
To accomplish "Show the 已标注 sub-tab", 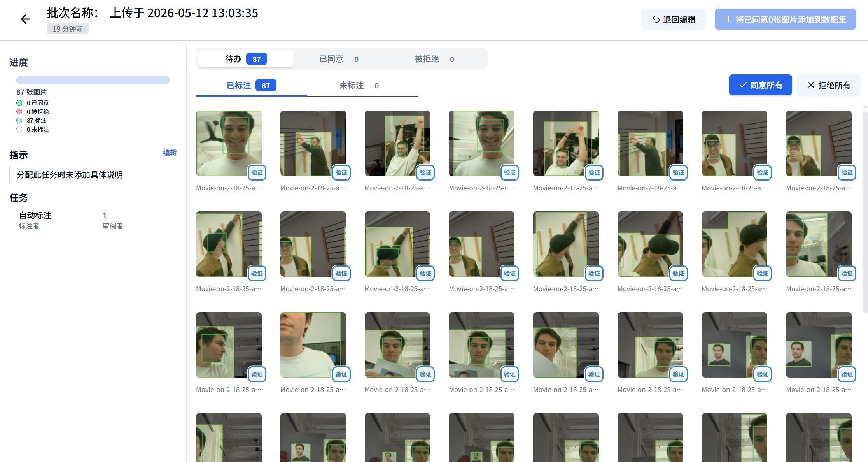I will tap(251, 86).
